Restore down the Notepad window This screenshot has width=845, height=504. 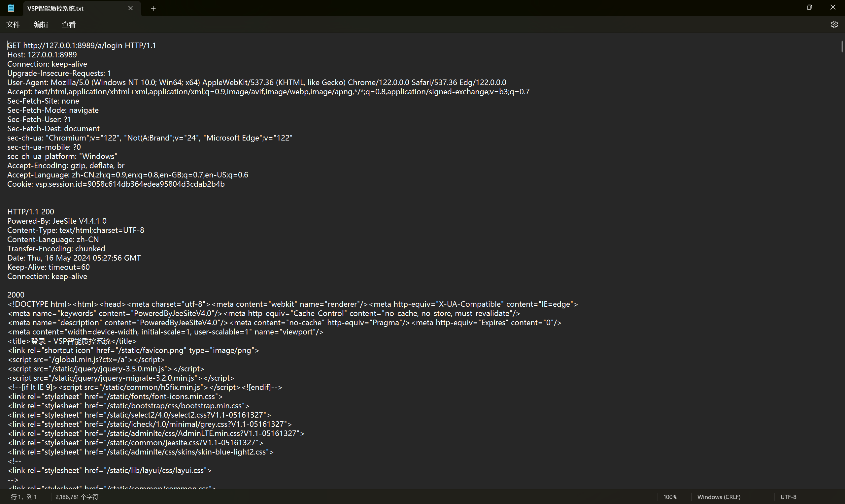click(x=810, y=8)
